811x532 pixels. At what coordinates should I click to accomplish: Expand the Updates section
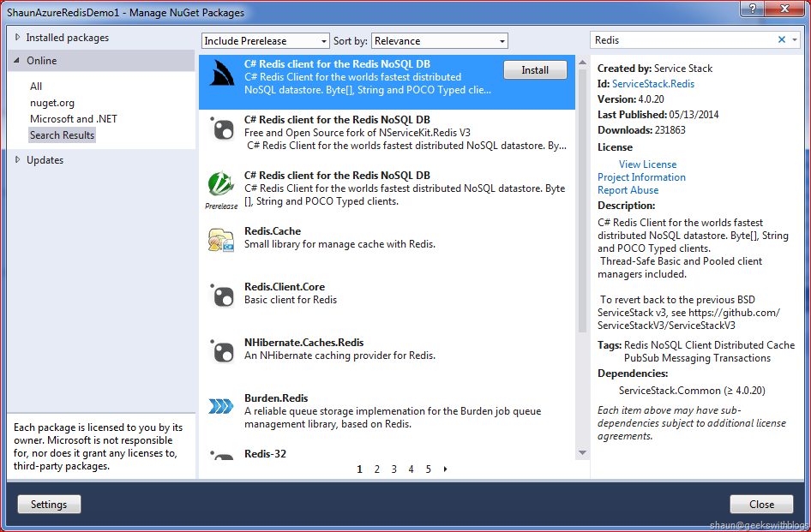click(18, 159)
